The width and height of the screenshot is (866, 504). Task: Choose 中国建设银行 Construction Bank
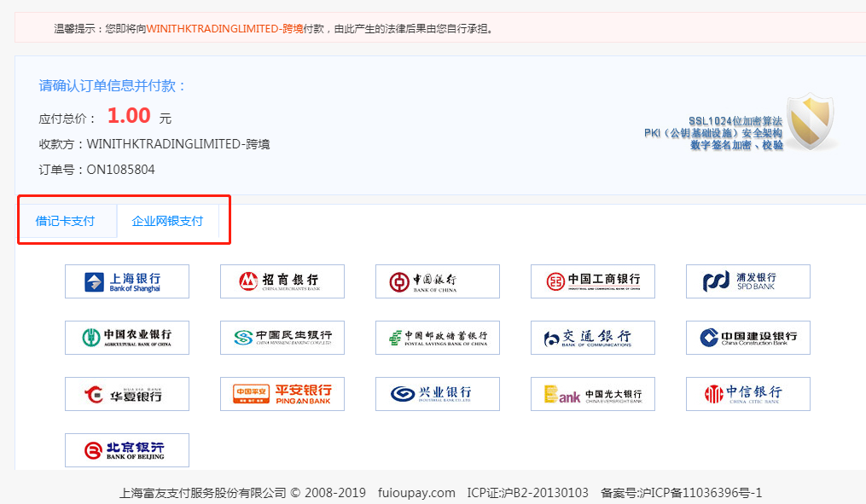tap(747, 338)
